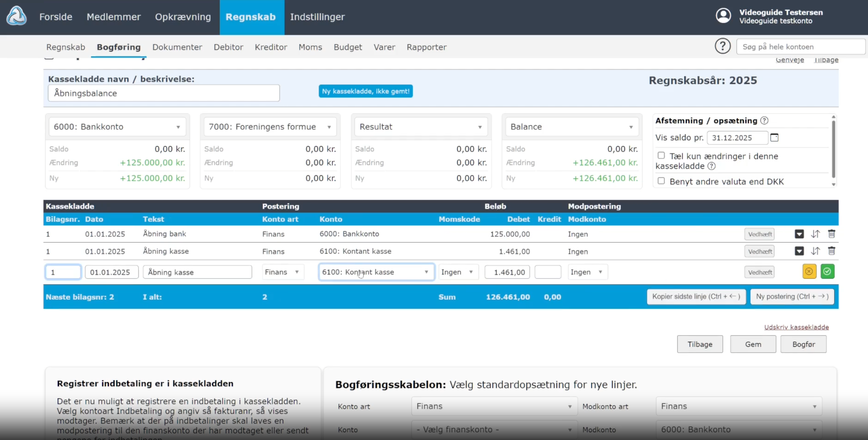Enable Tæl kun ændringer i denne kassekladde
Image resolution: width=868 pixels, height=440 pixels.
661,155
